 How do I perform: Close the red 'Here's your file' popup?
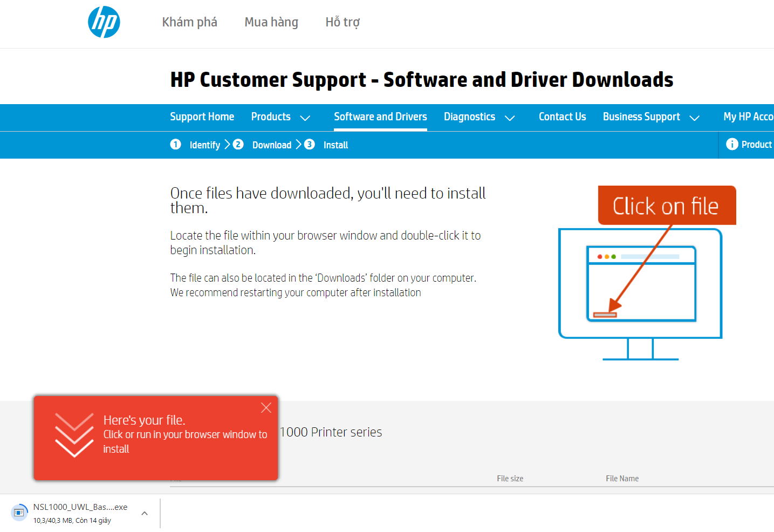click(x=266, y=408)
